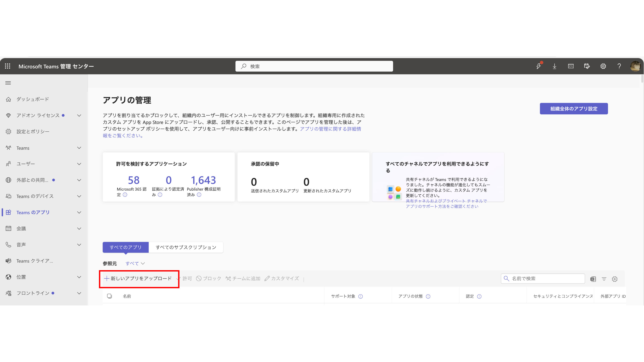Click the 許可 toolbar action

point(184,278)
